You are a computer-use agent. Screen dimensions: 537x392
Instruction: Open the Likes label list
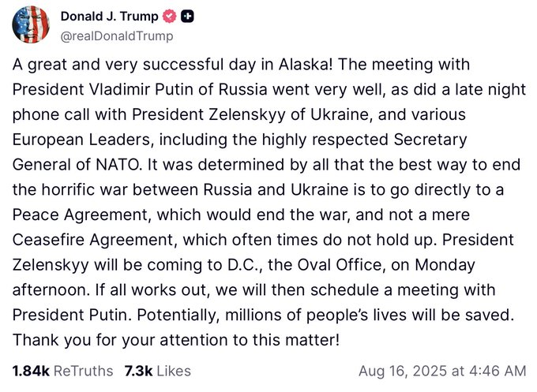[174, 371]
